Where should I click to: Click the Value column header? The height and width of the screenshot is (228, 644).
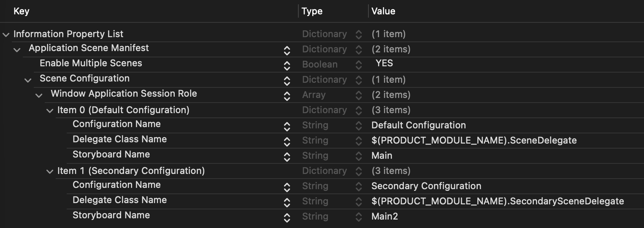click(383, 11)
